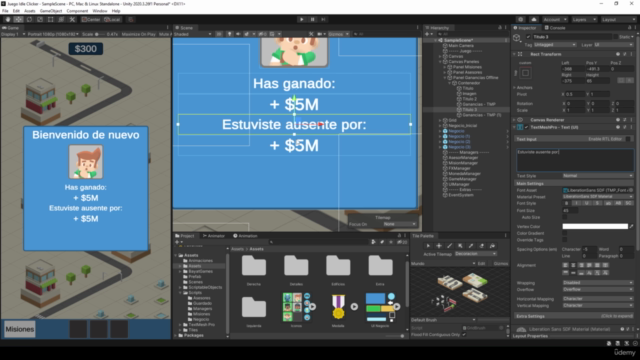Select tile palette Flood Fill tool

tap(492, 246)
